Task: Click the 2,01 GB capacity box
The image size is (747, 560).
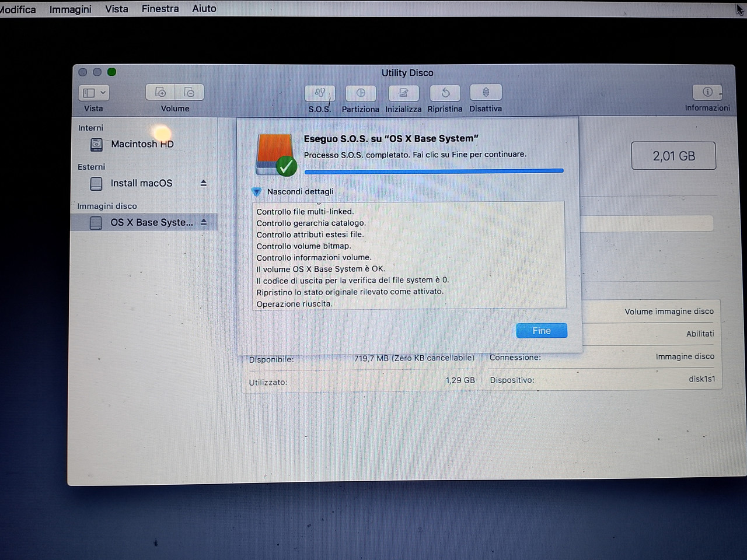Action: pos(674,156)
